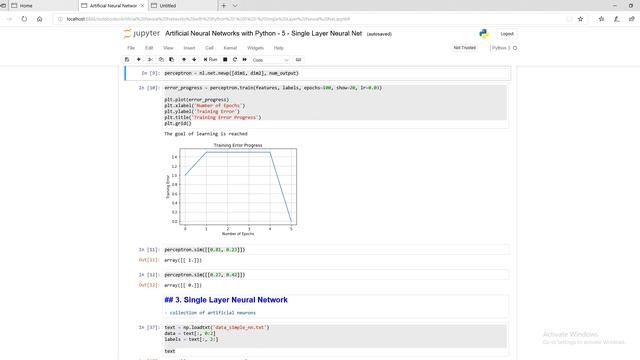Click the site info icon in address bar
Screen dimensions: 640x360
click(x=60, y=19)
